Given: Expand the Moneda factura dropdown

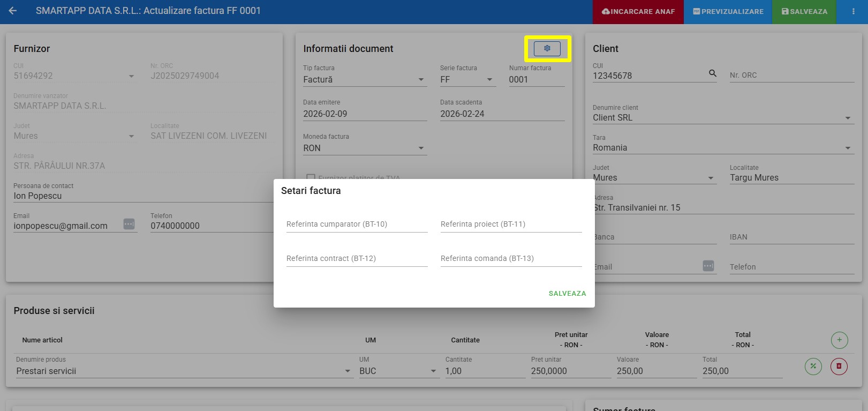Looking at the screenshot, I should pyautogui.click(x=421, y=148).
